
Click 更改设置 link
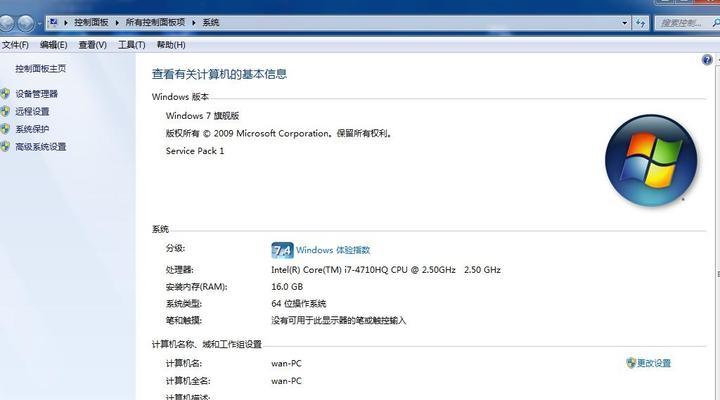click(654, 363)
